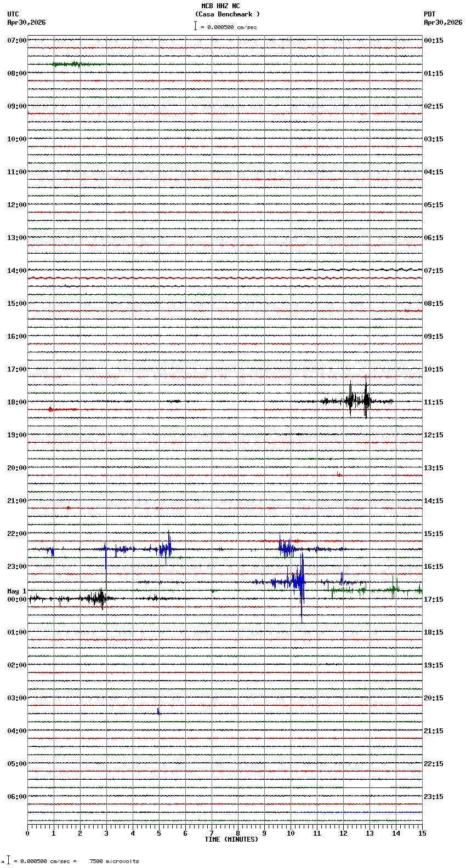Click the '15:15' PDT time label
Screen dimensions: 466x868
434,534
